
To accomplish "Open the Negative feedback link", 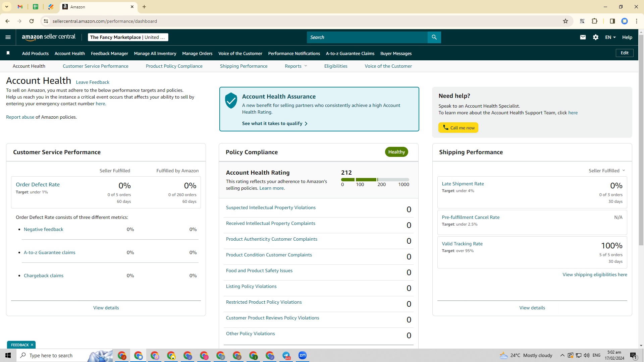I will 44,229.
